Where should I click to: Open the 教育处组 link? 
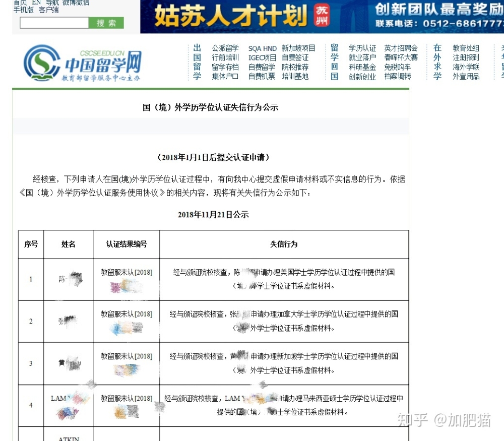click(466, 48)
